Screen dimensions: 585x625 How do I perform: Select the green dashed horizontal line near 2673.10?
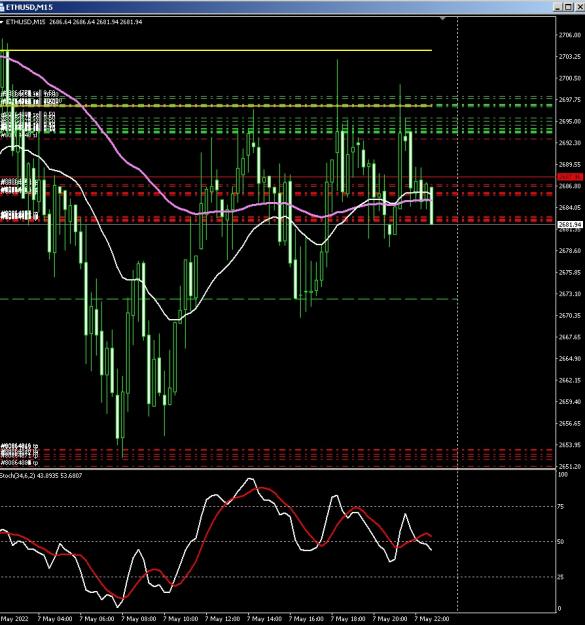point(228,299)
